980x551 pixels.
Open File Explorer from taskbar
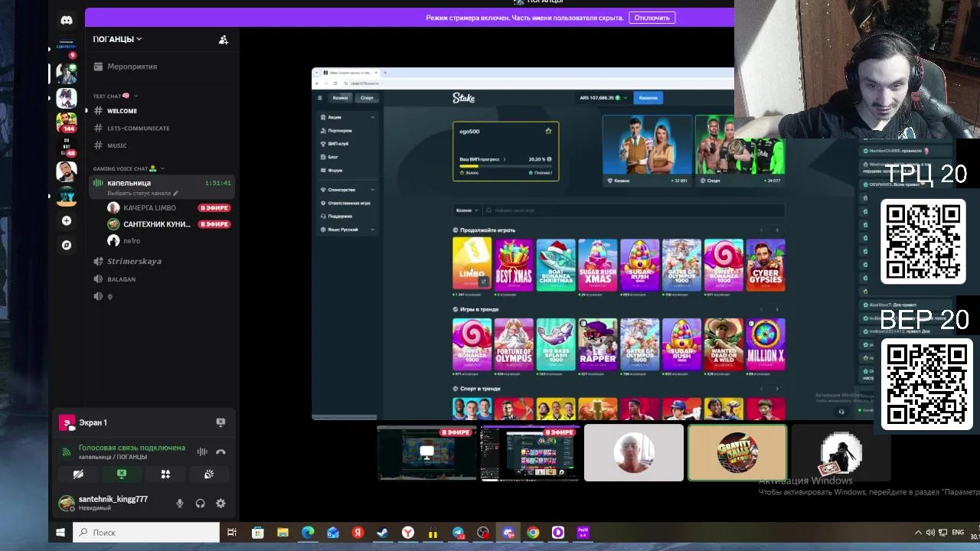point(283,533)
